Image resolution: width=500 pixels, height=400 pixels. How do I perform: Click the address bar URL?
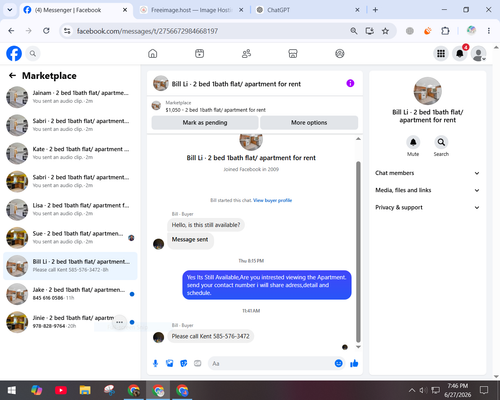pyautogui.click(x=147, y=31)
